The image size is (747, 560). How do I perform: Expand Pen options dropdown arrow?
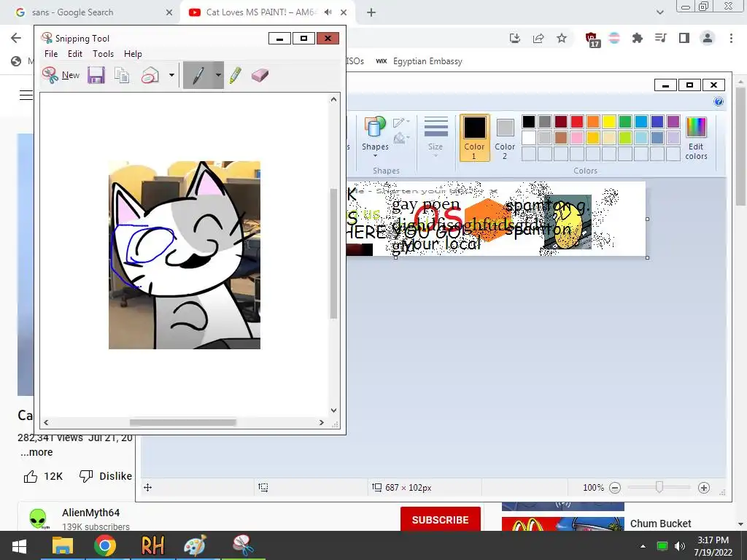[x=218, y=75]
